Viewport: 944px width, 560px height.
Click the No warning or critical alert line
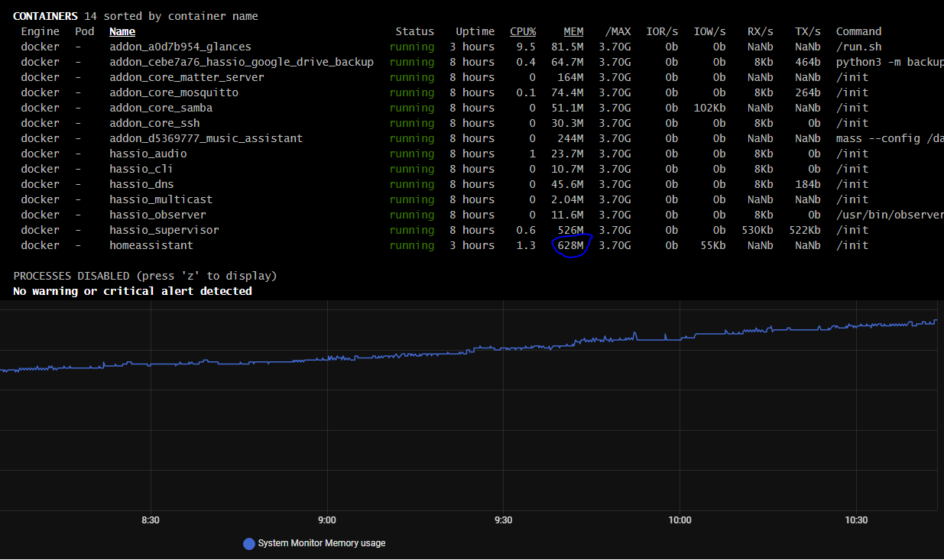pyautogui.click(x=132, y=291)
